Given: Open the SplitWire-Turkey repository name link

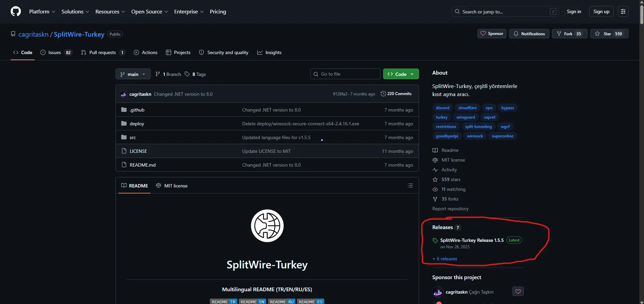Looking at the screenshot, I should [79, 34].
